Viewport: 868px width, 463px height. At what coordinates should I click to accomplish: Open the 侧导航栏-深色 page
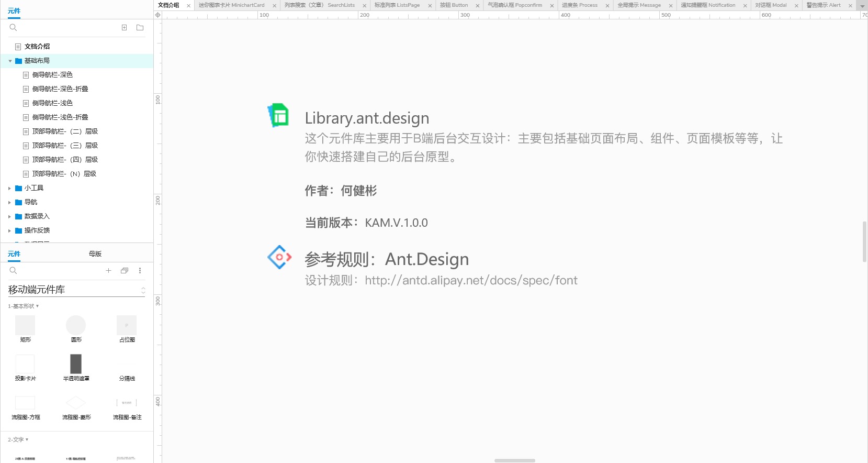pyautogui.click(x=52, y=75)
